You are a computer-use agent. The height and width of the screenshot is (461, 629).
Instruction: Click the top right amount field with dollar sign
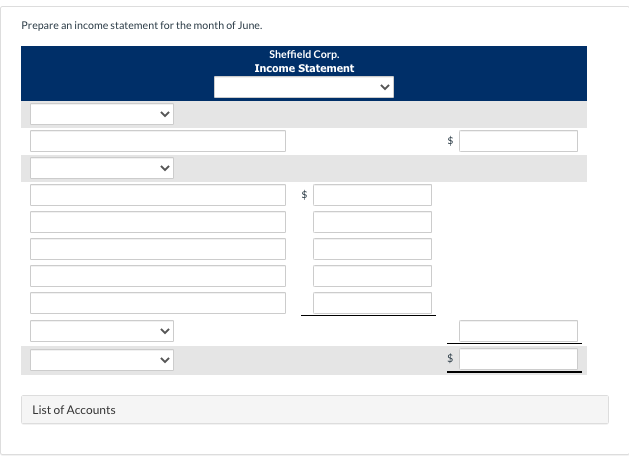coord(518,141)
